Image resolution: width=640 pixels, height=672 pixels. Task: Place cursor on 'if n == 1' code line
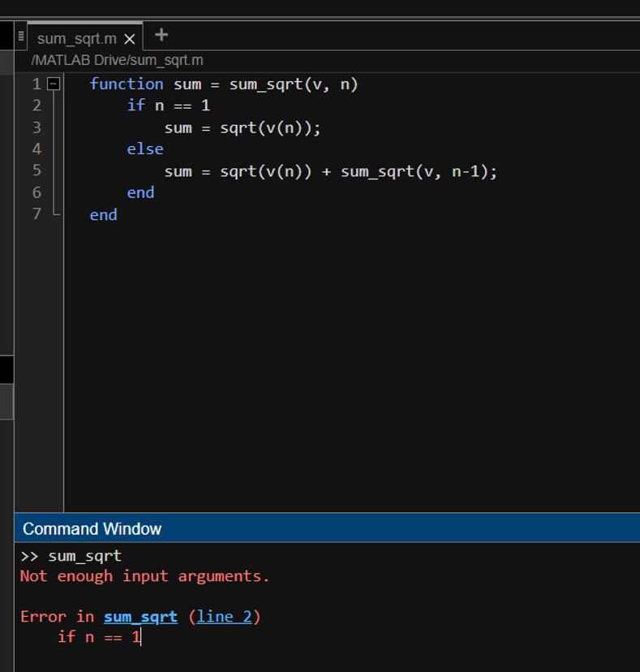[x=169, y=106]
